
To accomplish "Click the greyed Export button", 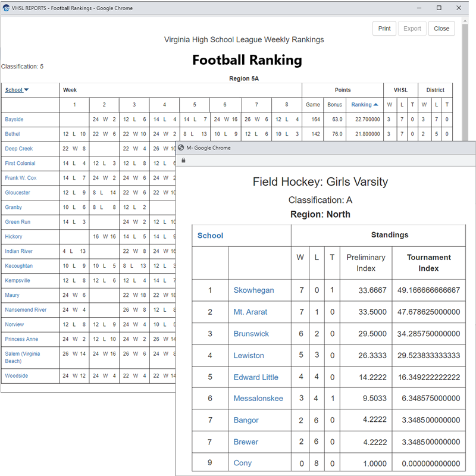I will [412, 29].
